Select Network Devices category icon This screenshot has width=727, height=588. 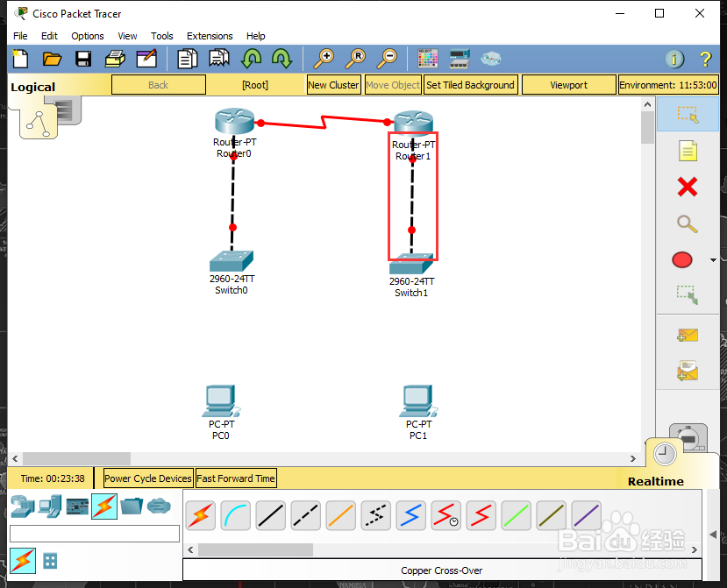pos(23,507)
